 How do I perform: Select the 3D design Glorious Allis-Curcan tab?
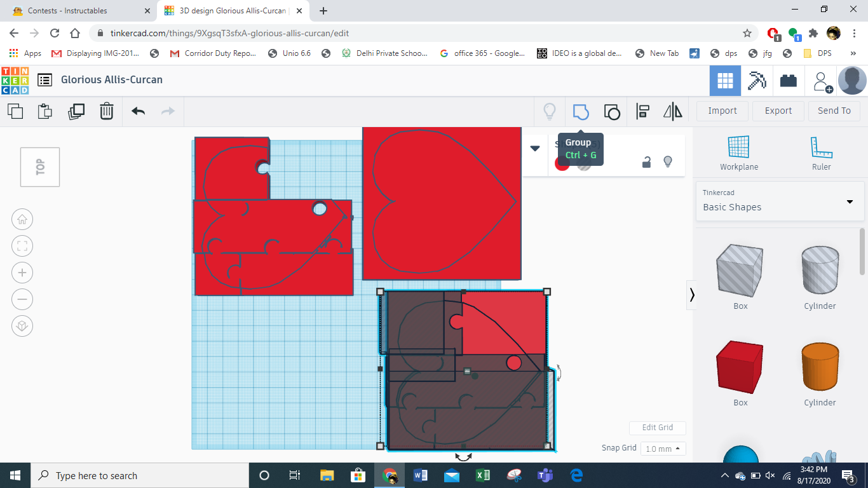(x=234, y=11)
